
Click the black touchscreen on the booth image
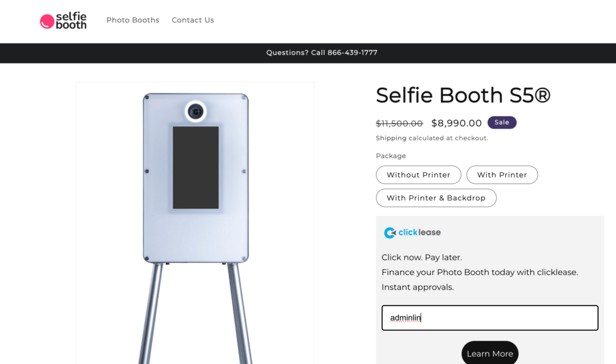pos(196,167)
